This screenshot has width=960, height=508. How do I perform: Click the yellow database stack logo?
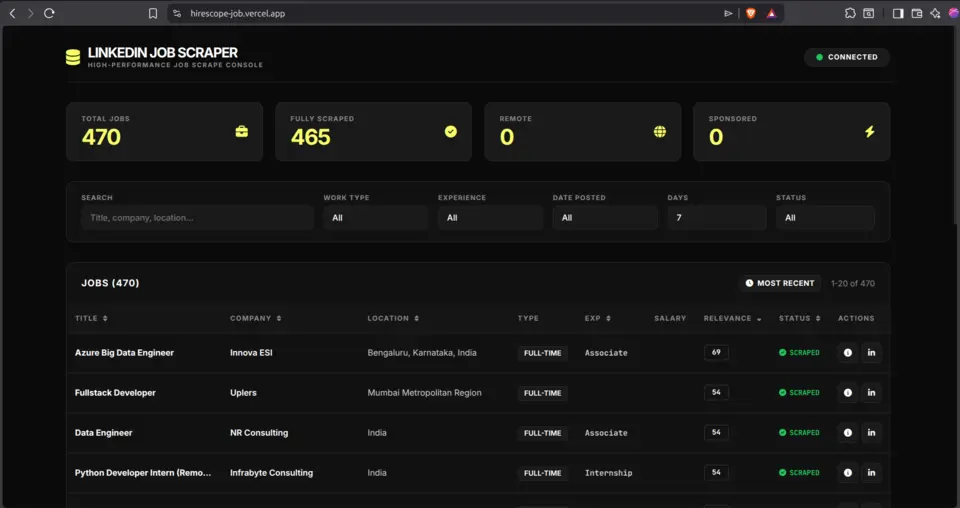pyautogui.click(x=73, y=58)
